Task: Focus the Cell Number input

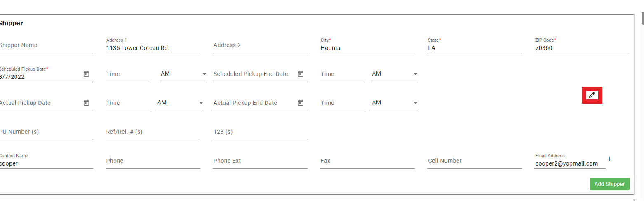Action: (x=474, y=161)
